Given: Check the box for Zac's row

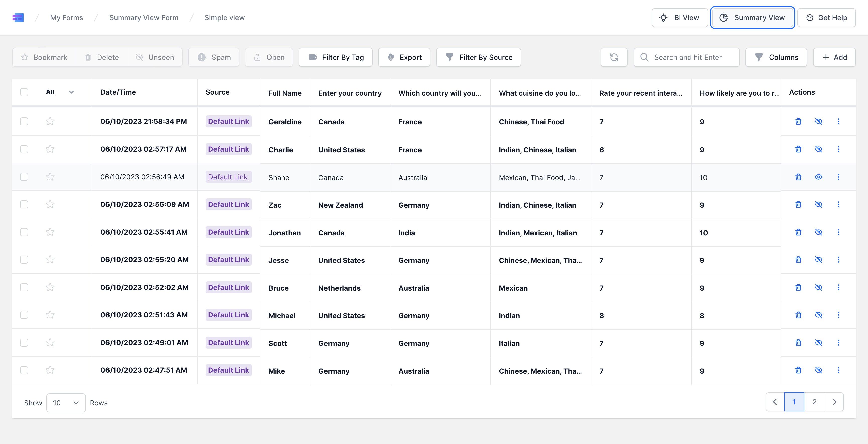Looking at the screenshot, I should (x=24, y=204).
